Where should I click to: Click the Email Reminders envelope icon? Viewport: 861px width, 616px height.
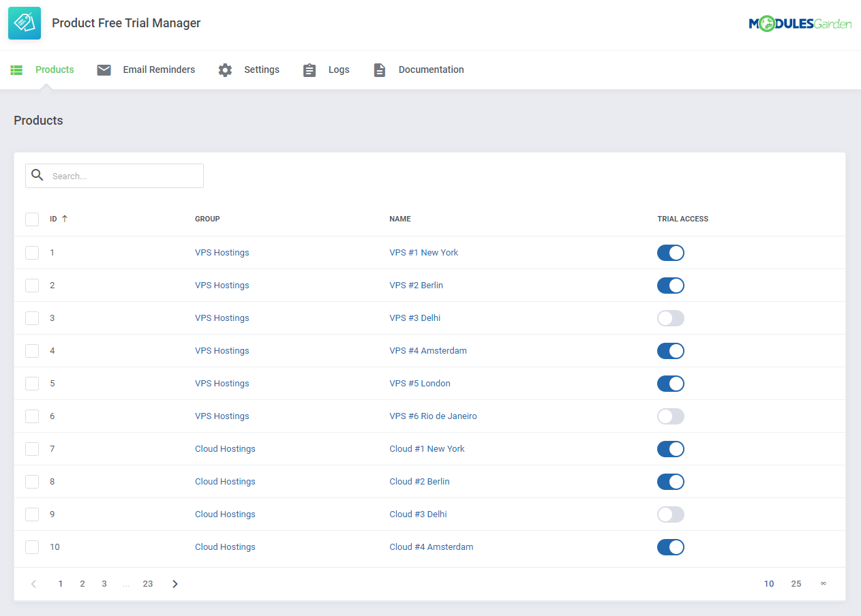(104, 70)
